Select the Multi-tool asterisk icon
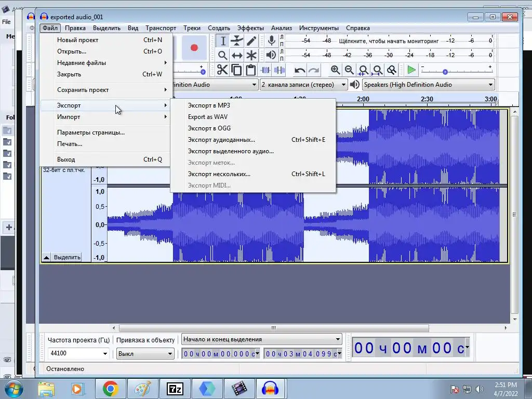This screenshot has height=399, width=532. [251, 55]
